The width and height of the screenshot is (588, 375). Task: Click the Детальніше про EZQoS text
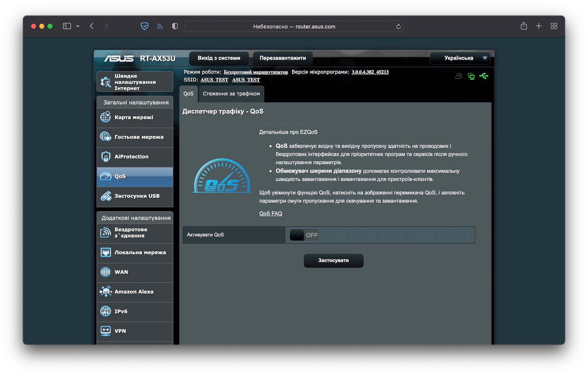coord(288,132)
